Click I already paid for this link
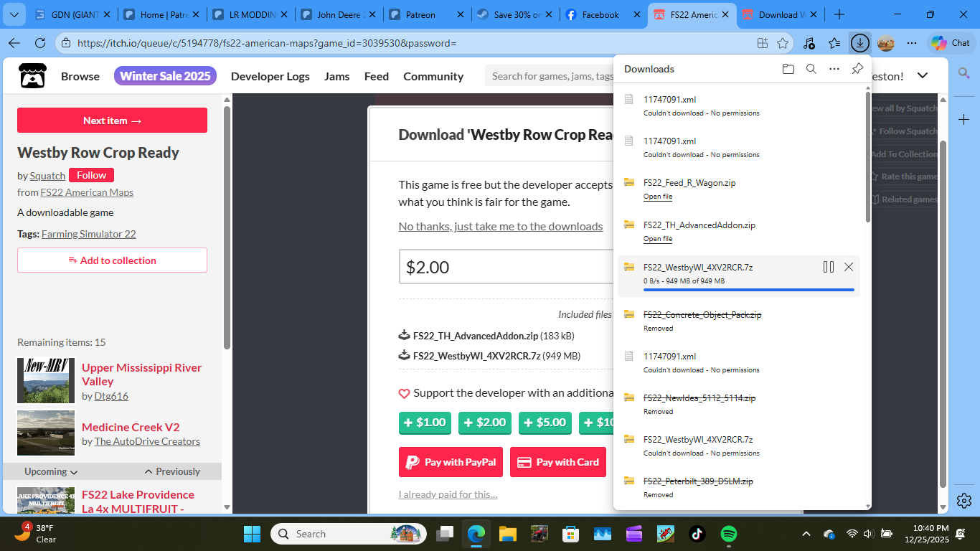 [448, 494]
